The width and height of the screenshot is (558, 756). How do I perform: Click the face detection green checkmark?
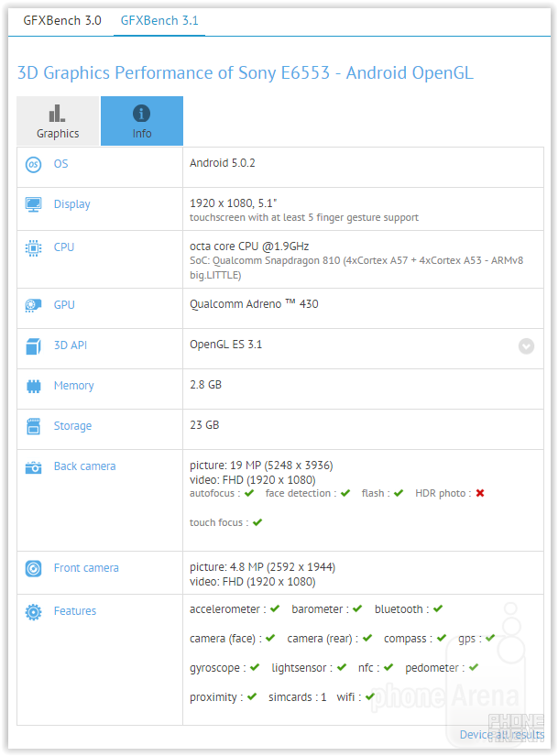click(345, 493)
